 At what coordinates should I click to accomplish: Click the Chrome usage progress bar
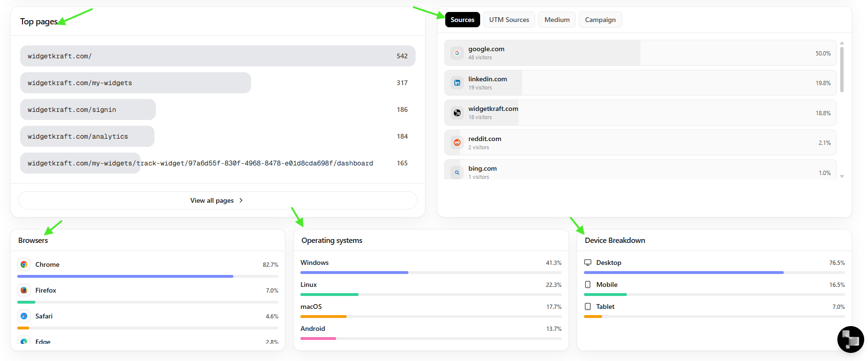(148, 276)
